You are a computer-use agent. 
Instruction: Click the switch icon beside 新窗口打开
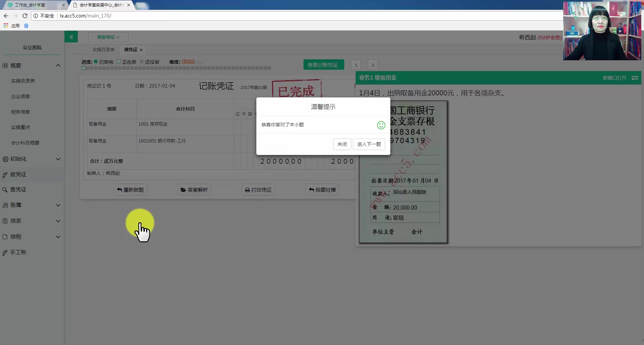635,78
